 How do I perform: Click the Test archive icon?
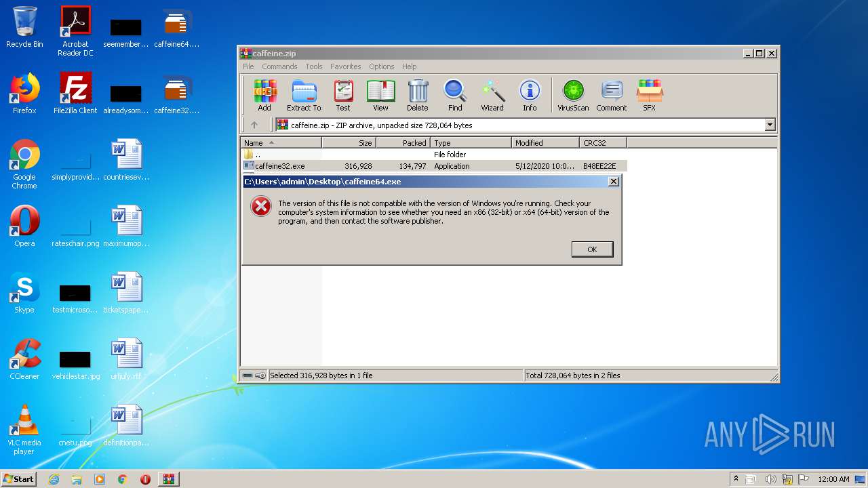[343, 96]
